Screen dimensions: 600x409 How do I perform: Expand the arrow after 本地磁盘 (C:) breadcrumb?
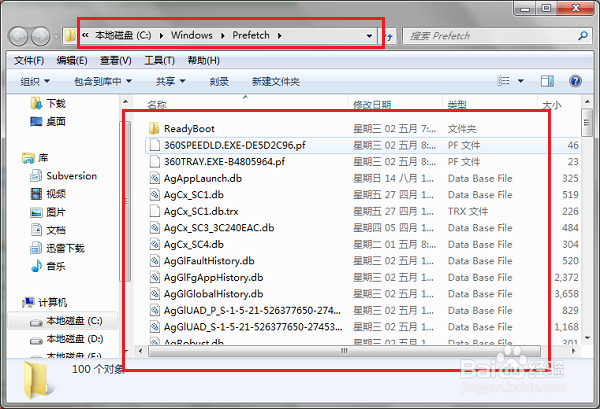tap(161, 36)
